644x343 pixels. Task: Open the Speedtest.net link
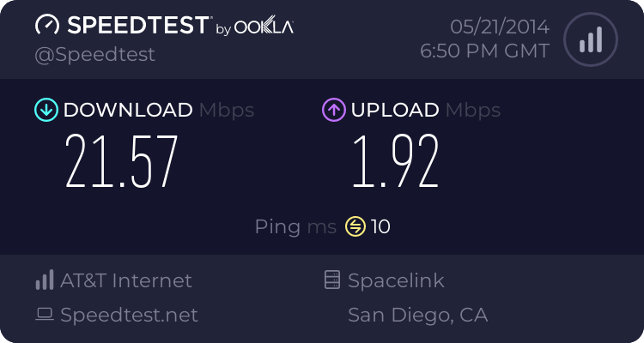(x=129, y=315)
